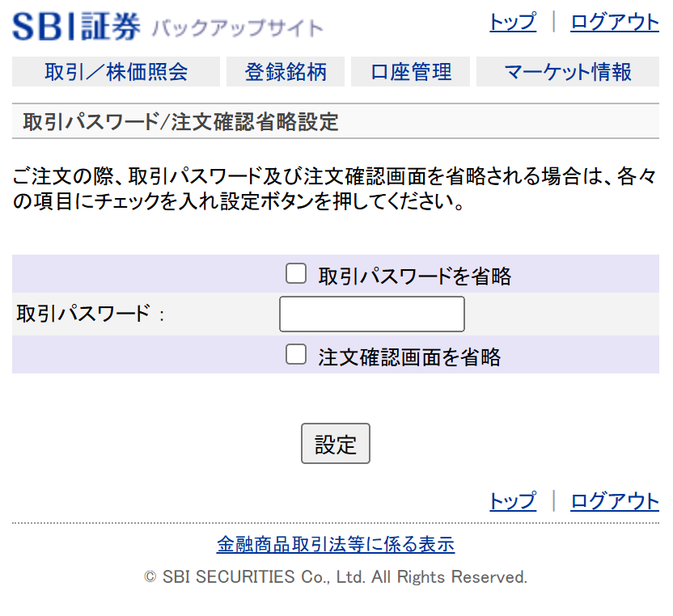Viewport: 673px width, 616px height.
Task: Click the バックアップサイト text beside the logo
Action: click(x=237, y=28)
